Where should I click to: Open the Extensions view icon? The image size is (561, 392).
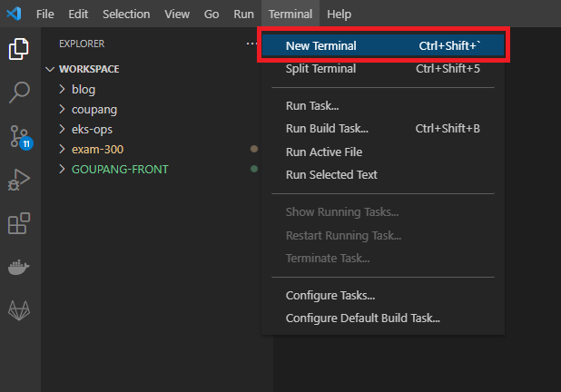[x=19, y=223]
